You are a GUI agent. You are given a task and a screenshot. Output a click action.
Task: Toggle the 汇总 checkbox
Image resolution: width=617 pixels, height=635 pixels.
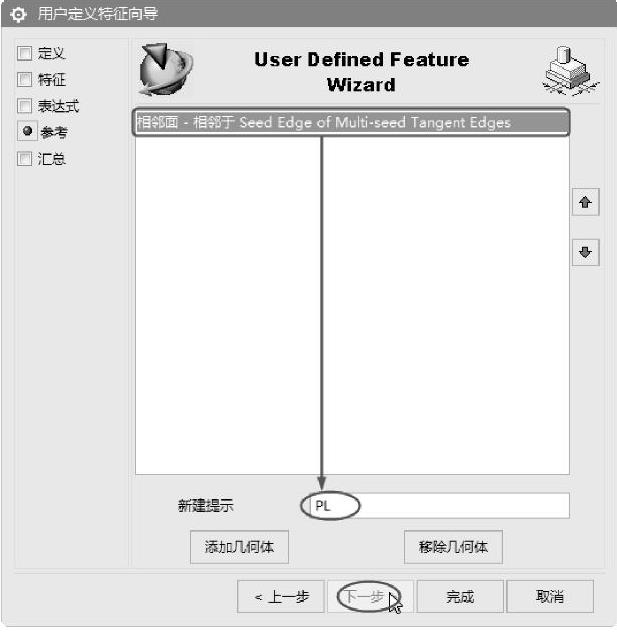pyautogui.click(x=25, y=158)
